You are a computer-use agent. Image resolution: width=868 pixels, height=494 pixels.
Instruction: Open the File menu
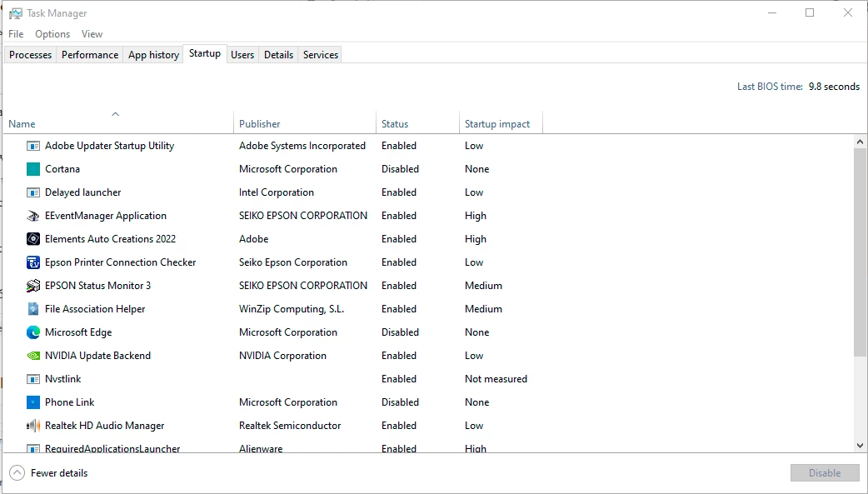[16, 34]
